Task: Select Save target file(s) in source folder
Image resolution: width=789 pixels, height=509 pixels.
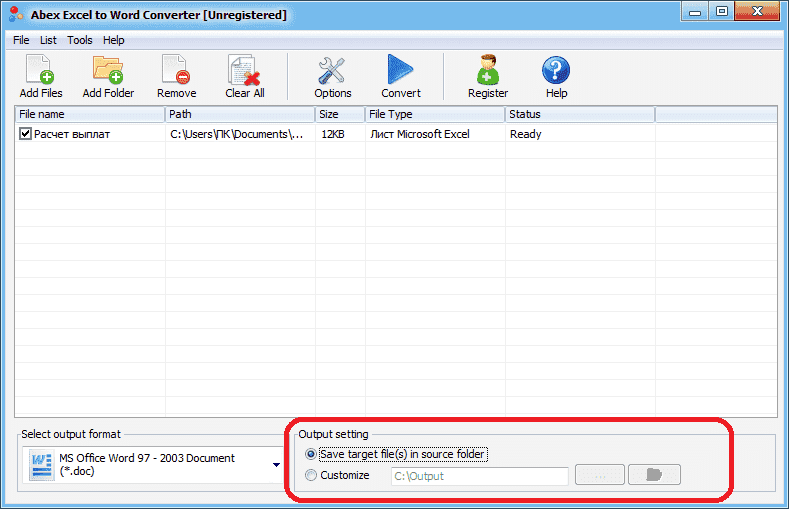Action: (x=310, y=454)
